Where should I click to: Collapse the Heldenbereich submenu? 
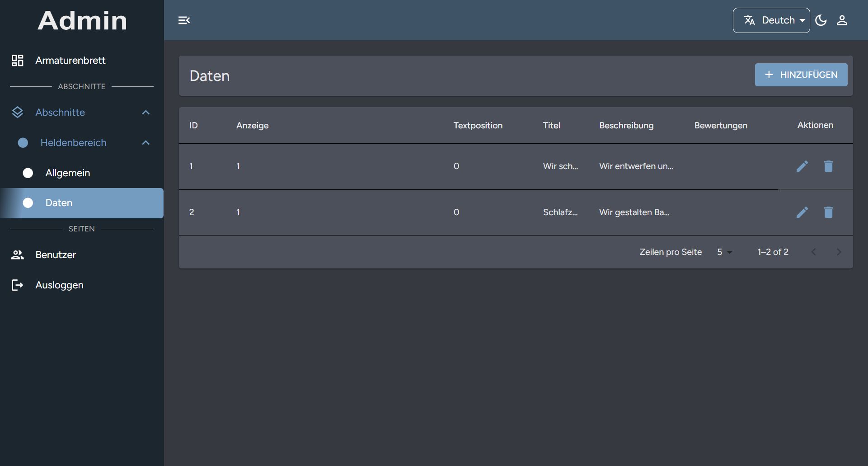click(x=145, y=142)
